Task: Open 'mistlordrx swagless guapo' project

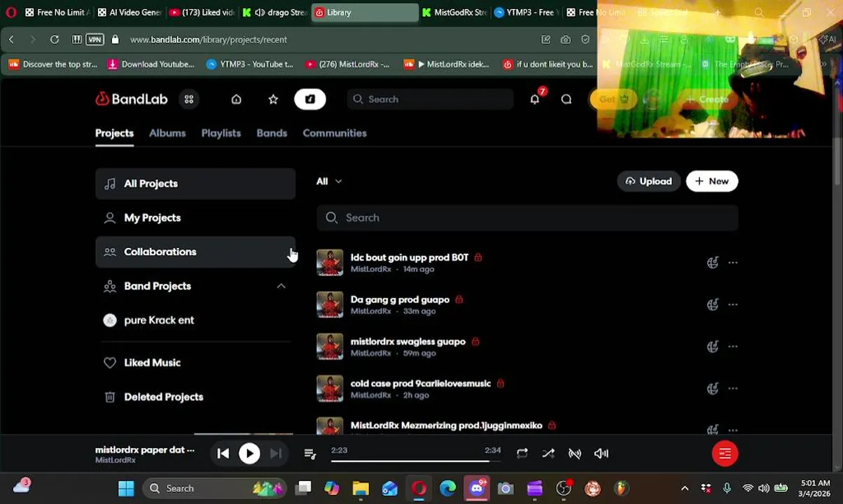Action: pos(407,342)
